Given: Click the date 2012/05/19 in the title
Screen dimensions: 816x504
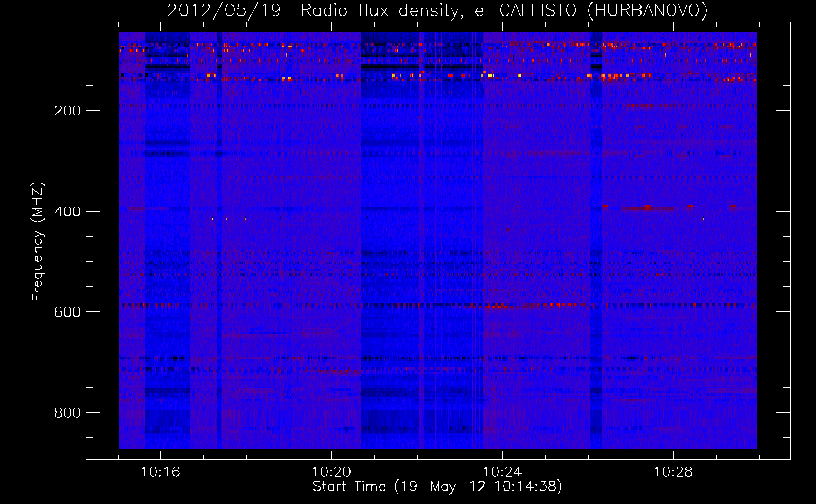Looking at the screenshot, I should click(224, 10).
